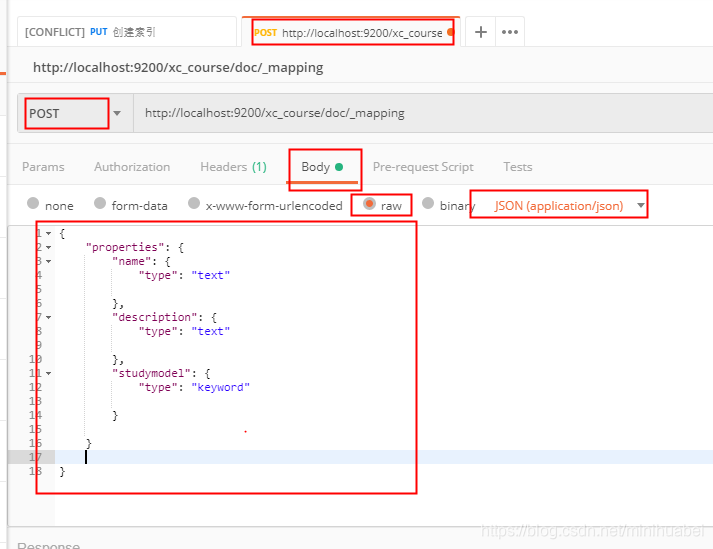
Task: Select the binary body type
Action: point(428,203)
